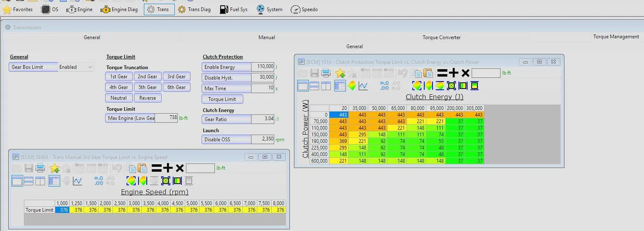The height and width of the screenshot is (231, 644).
Task: Print the Clutch Protection table
Action: 326,73
